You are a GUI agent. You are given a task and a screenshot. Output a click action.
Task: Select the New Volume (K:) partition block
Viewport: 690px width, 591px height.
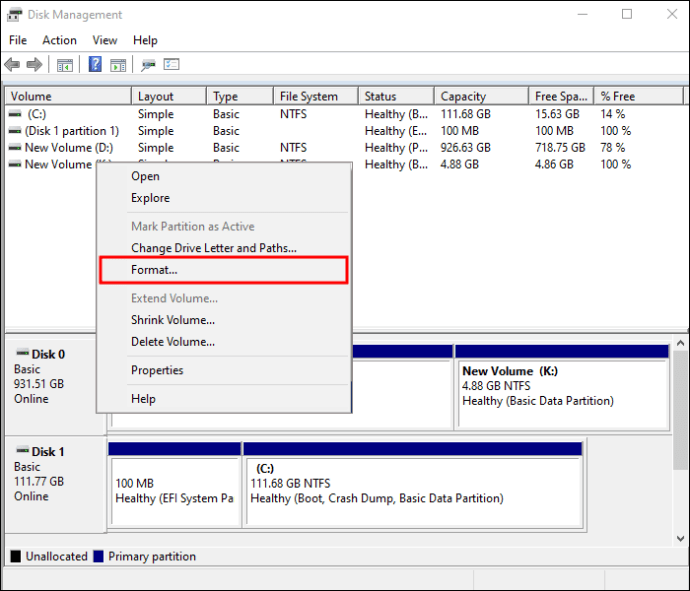[x=561, y=392]
